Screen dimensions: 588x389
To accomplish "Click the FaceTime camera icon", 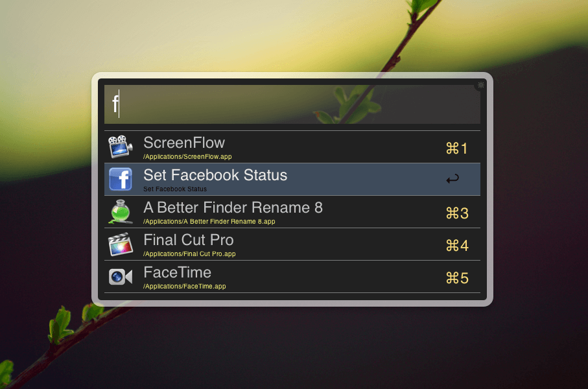I will click(x=121, y=277).
